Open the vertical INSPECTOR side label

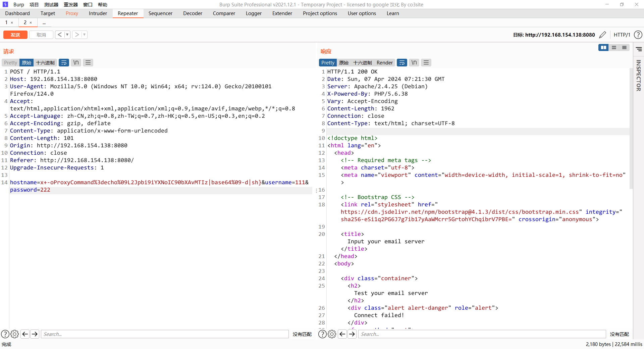point(639,76)
